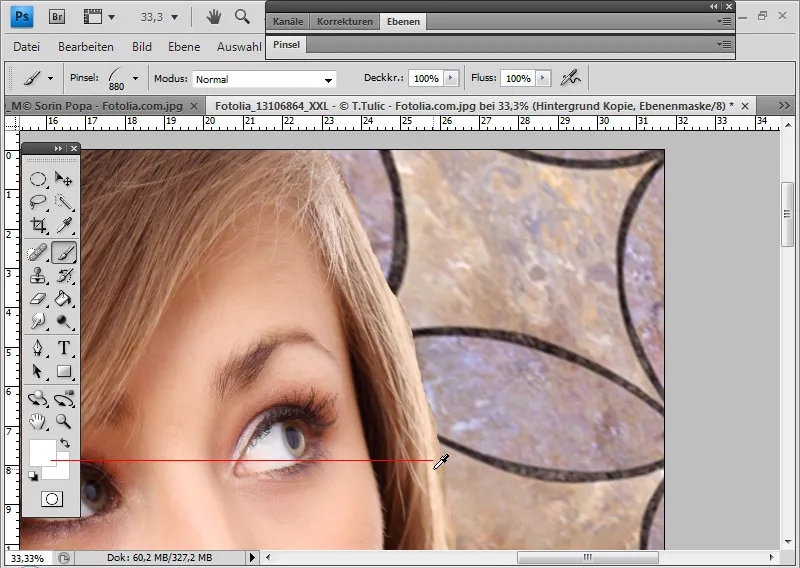Select the Crop tool
Viewport: 800px width, 568px height.
pos(38,225)
